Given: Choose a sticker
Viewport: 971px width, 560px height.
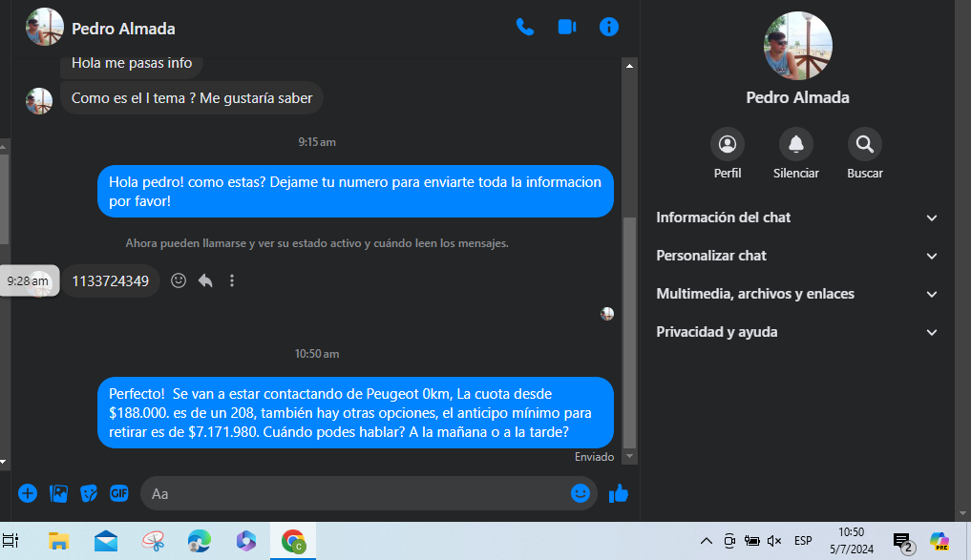Looking at the screenshot, I should pyautogui.click(x=89, y=493).
